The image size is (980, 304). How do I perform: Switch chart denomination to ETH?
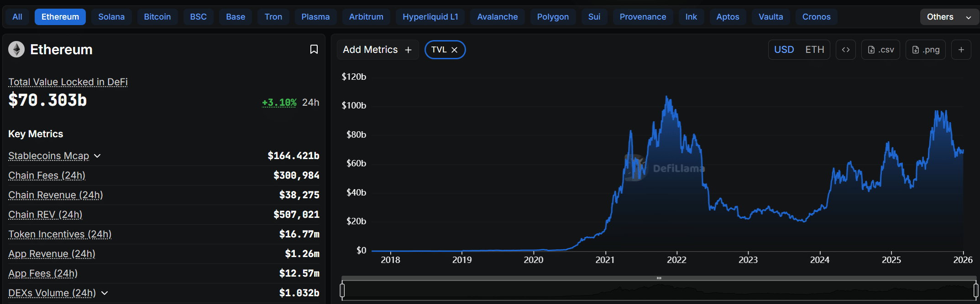coord(814,50)
